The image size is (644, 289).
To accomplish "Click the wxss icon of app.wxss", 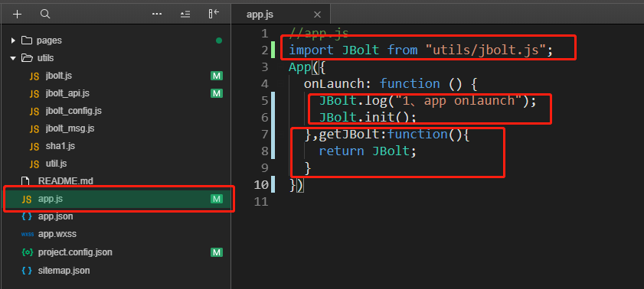I will pos(27,235).
